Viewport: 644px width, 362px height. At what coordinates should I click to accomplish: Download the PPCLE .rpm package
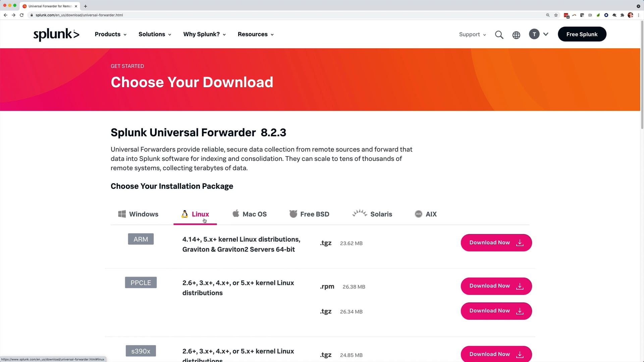point(496,286)
